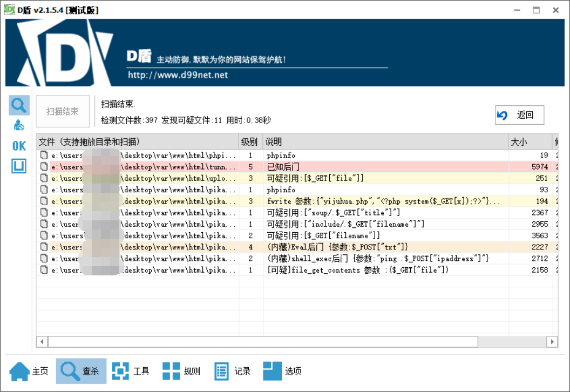Click the \html\tunn... file path
Image resolution: width=570 pixels, height=392 pixels.
(143, 166)
